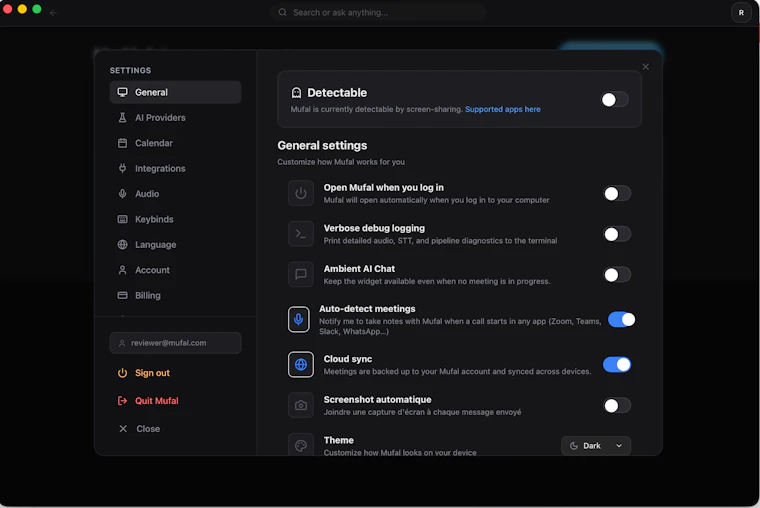The height and width of the screenshot is (508, 760).
Task: Click Quit Mufal
Action: (x=157, y=400)
